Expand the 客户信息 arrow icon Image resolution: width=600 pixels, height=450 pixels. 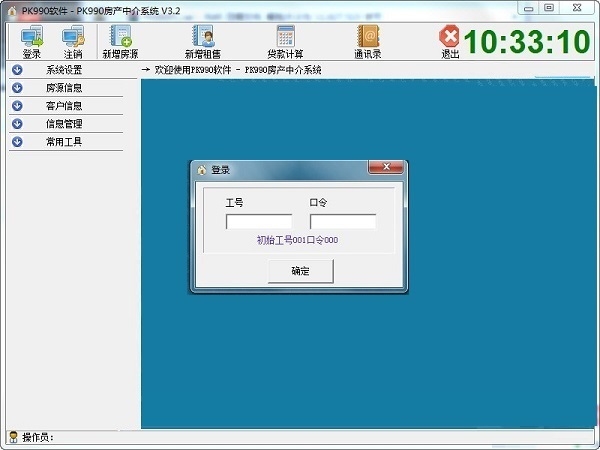tap(17, 106)
